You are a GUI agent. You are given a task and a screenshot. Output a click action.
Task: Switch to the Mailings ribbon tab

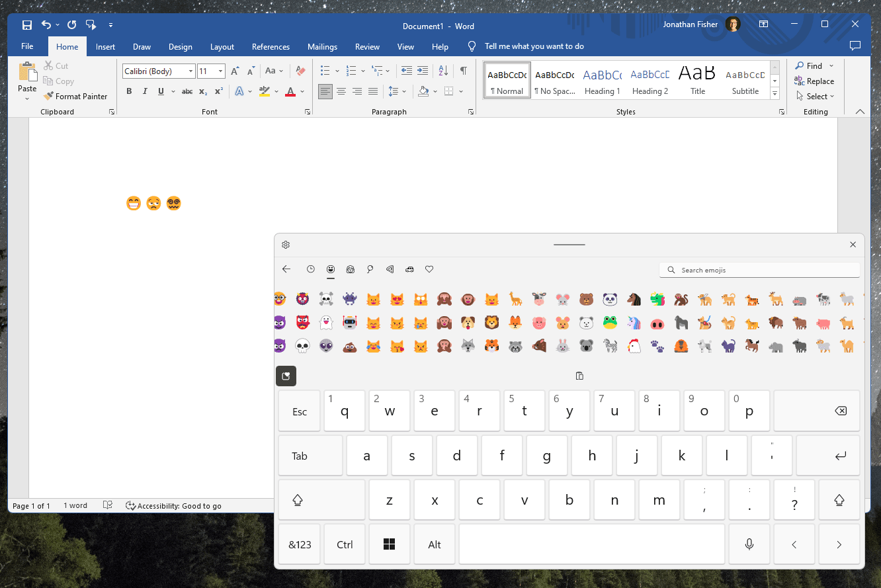322,46
